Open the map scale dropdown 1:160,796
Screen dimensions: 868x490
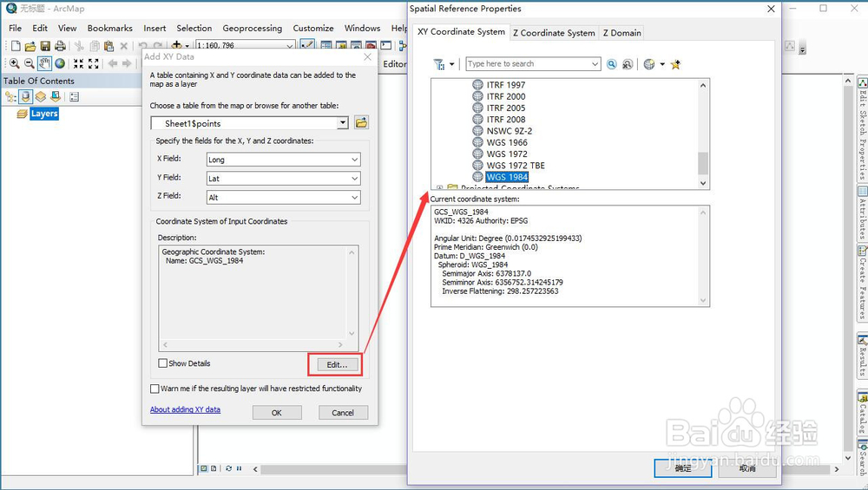point(290,45)
